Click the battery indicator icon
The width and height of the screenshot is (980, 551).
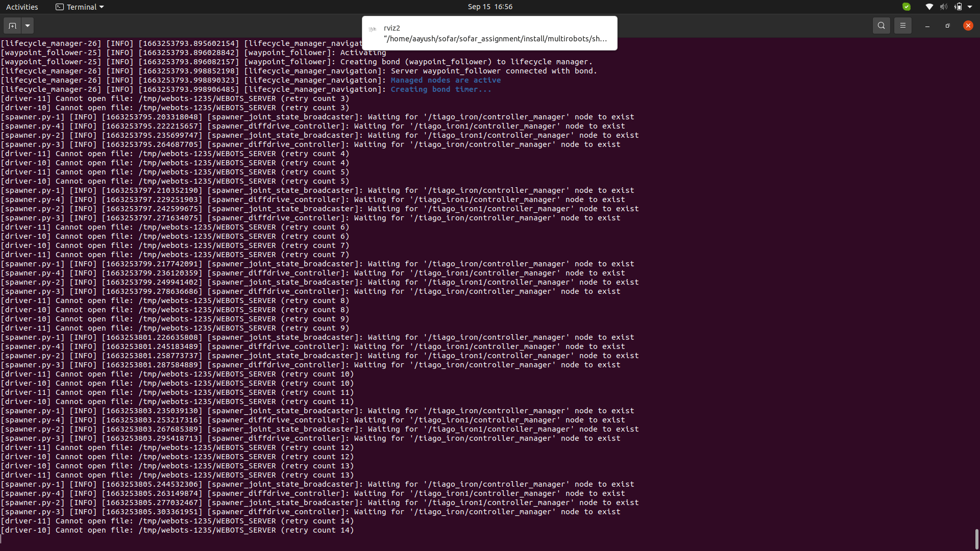[958, 7]
